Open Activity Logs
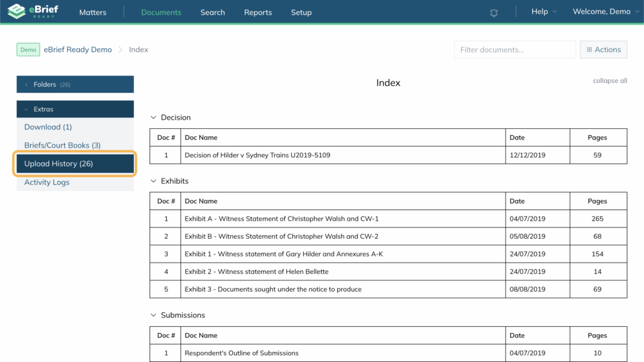The width and height of the screenshot is (644, 362). [47, 182]
